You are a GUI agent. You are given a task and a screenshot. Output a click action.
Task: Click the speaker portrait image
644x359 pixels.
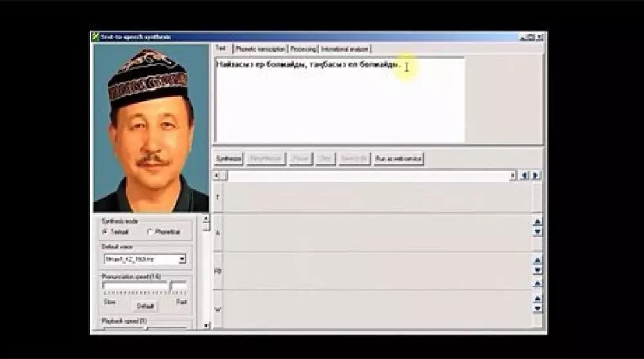point(151,128)
